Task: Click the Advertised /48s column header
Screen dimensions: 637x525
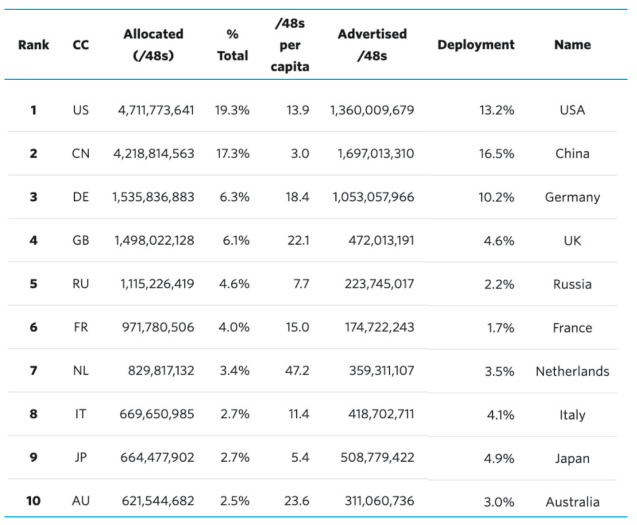Action: (372, 45)
